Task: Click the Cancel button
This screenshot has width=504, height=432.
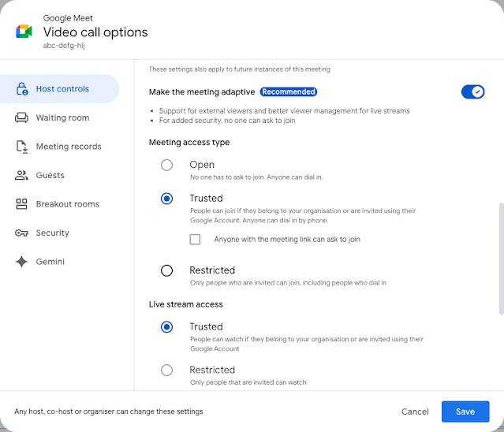Action: point(415,412)
